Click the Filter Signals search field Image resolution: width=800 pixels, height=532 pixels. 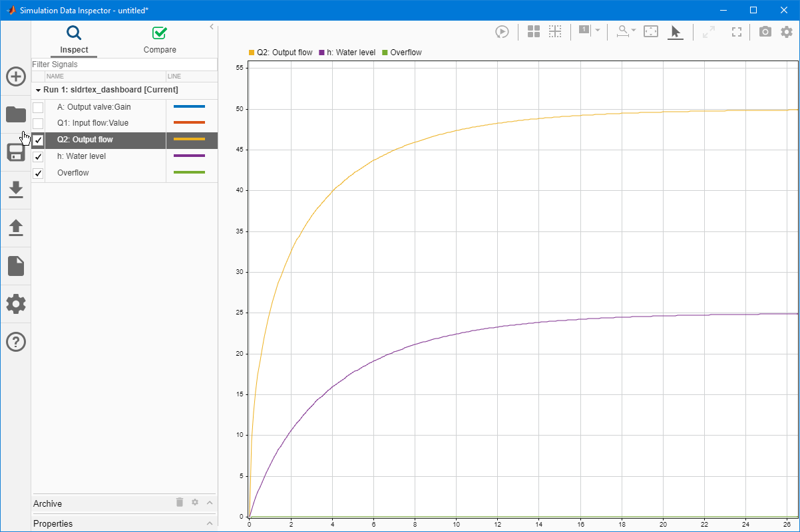124,65
